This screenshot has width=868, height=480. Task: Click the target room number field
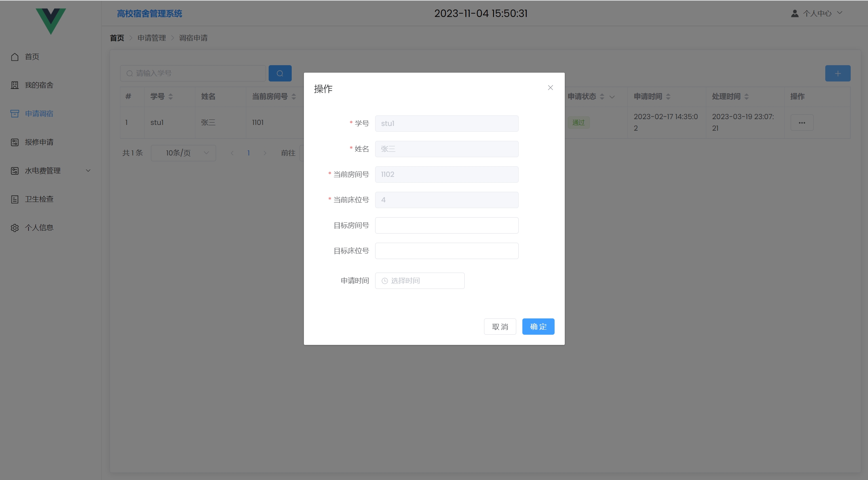click(446, 225)
